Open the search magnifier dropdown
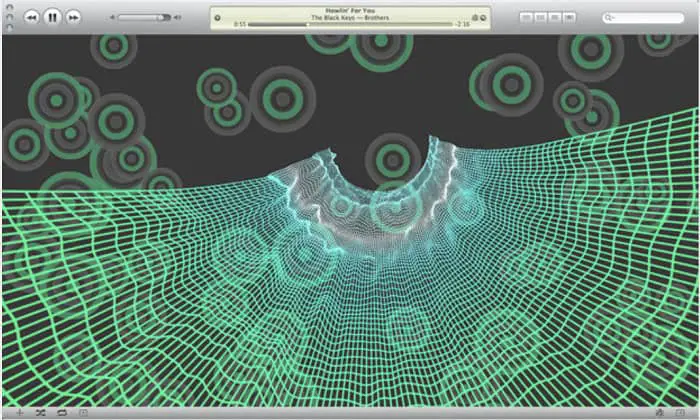 point(609,18)
